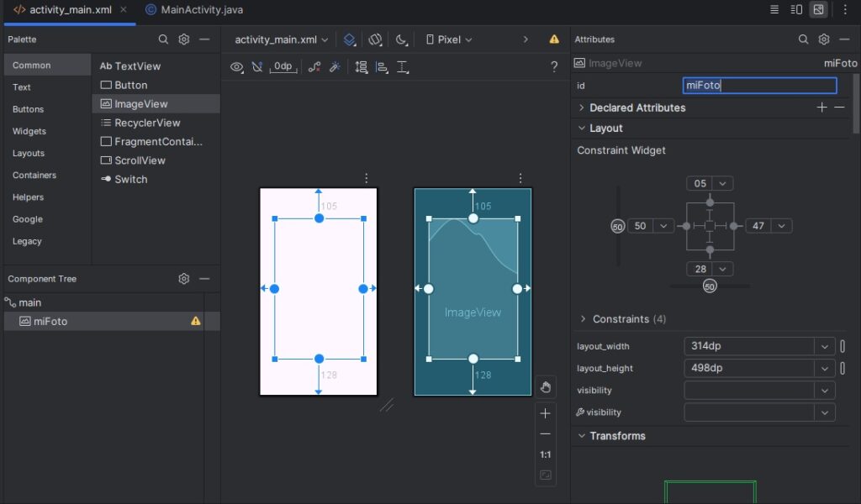
Task: Open Component Tree settings gear
Action: coord(184,279)
